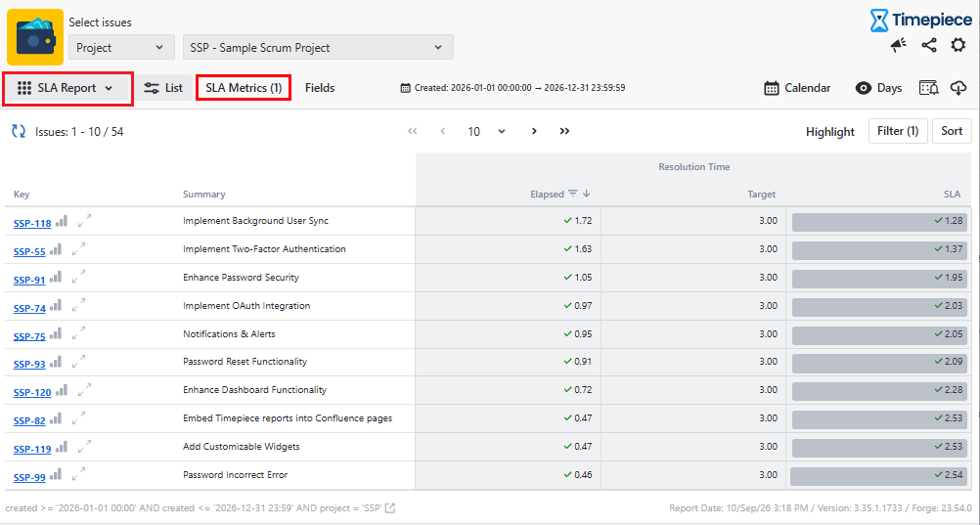Click the wallet app logo
Viewport: 980px width, 525px height.
35,37
